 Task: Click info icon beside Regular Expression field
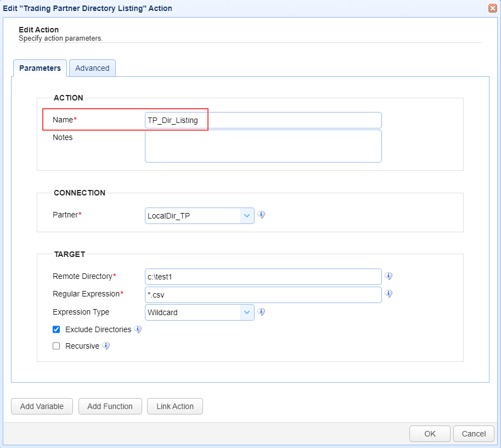click(x=389, y=294)
